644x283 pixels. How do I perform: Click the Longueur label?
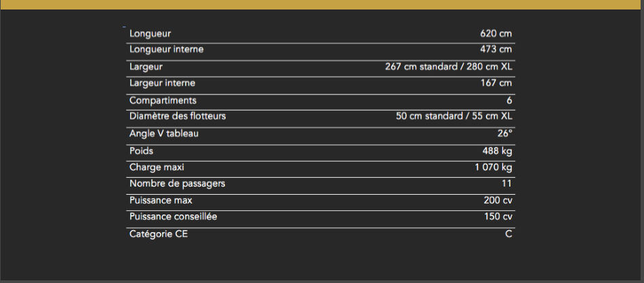[x=150, y=34]
